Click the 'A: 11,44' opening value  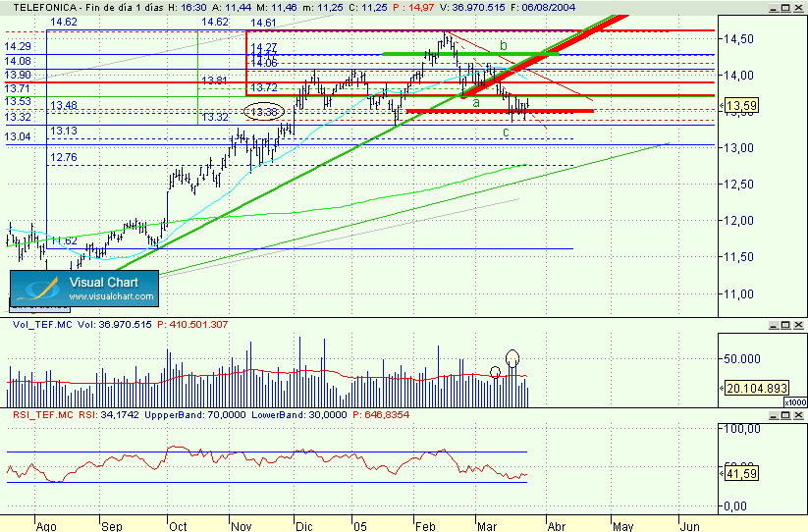[232, 7]
